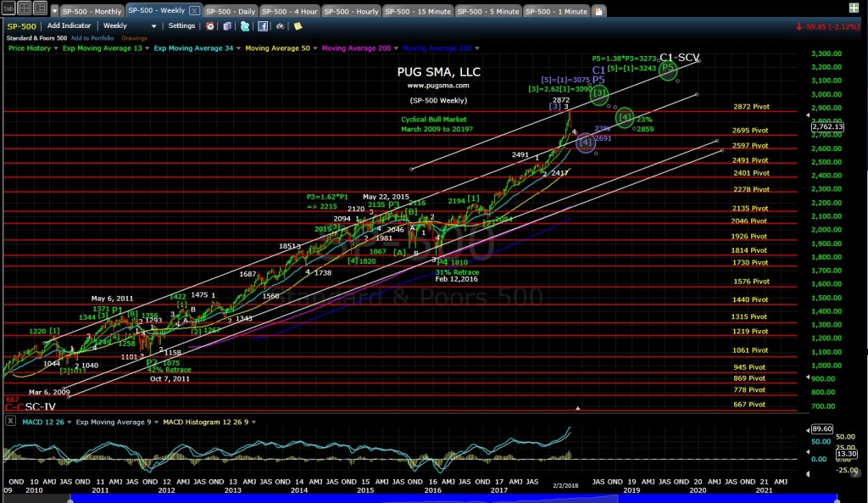Screen dimensions: 868x503
Task: Click the histogram value label 13.30
Action: pos(847,454)
